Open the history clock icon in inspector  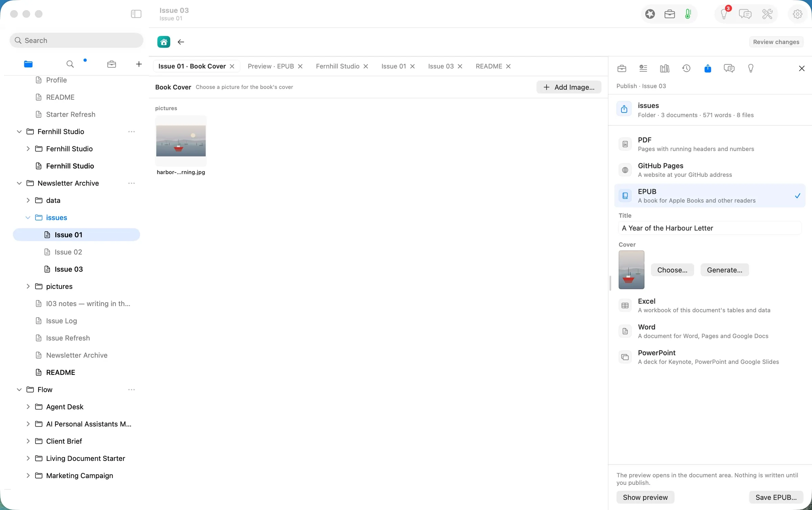coord(686,68)
